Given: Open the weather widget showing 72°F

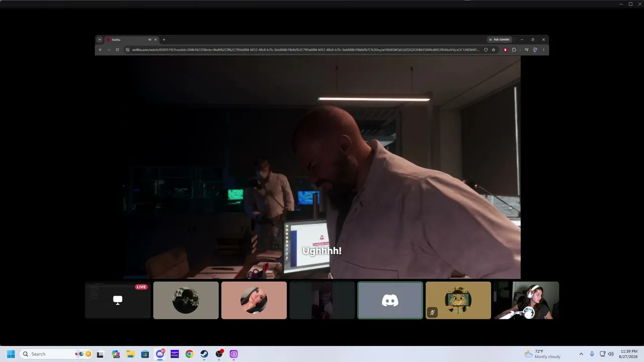Looking at the screenshot, I should (x=542, y=354).
